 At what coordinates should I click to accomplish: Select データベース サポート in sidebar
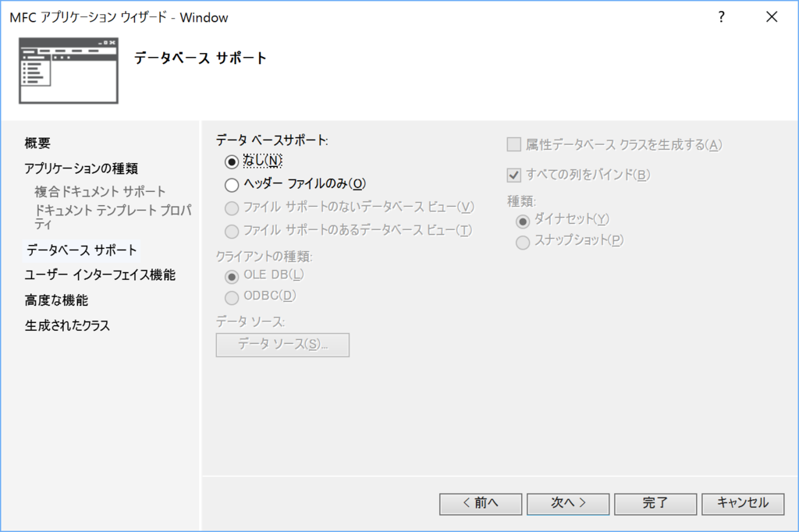(x=81, y=250)
